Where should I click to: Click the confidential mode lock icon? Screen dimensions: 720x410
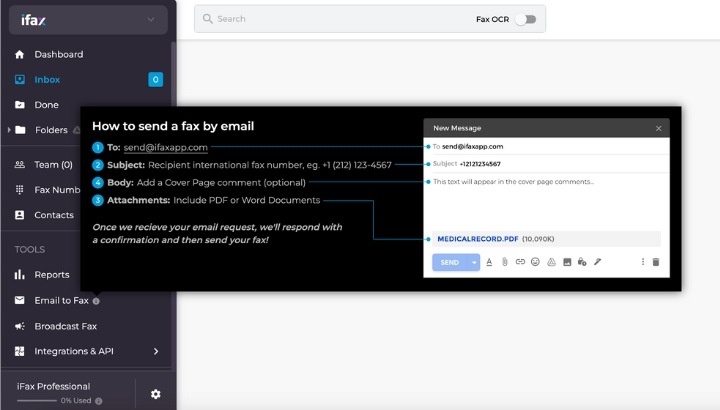click(x=582, y=262)
